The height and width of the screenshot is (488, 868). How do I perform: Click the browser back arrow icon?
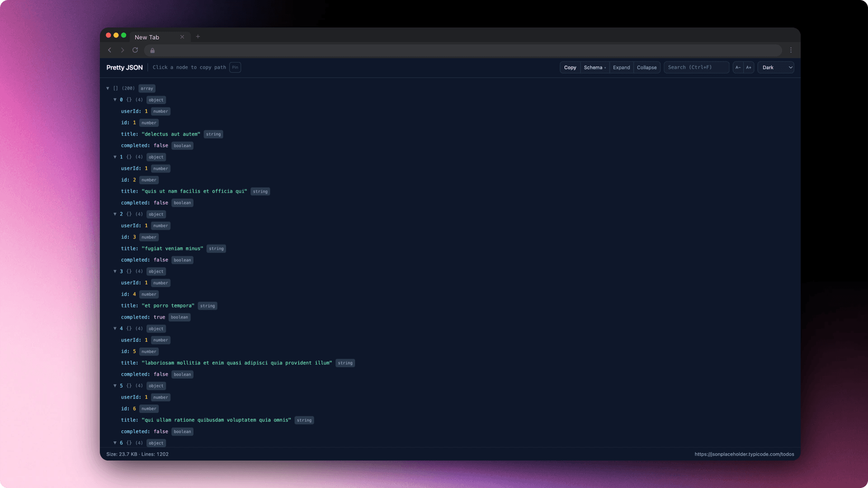pos(109,50)
